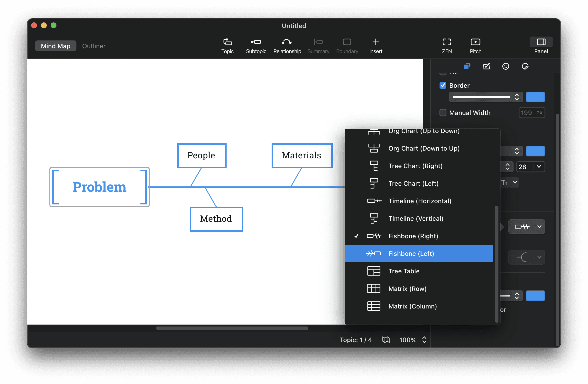
Task: Open the Note editing icon in panel
Action: pos(486,66)
